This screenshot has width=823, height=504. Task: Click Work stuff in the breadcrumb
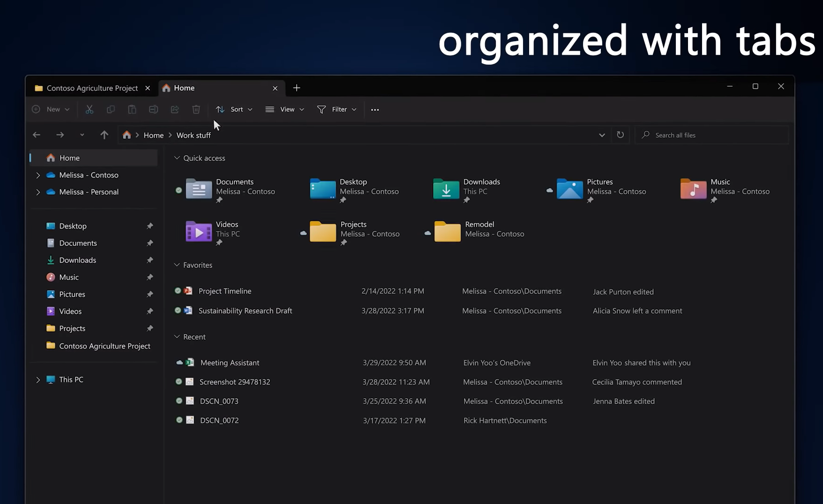pos(194,135)
